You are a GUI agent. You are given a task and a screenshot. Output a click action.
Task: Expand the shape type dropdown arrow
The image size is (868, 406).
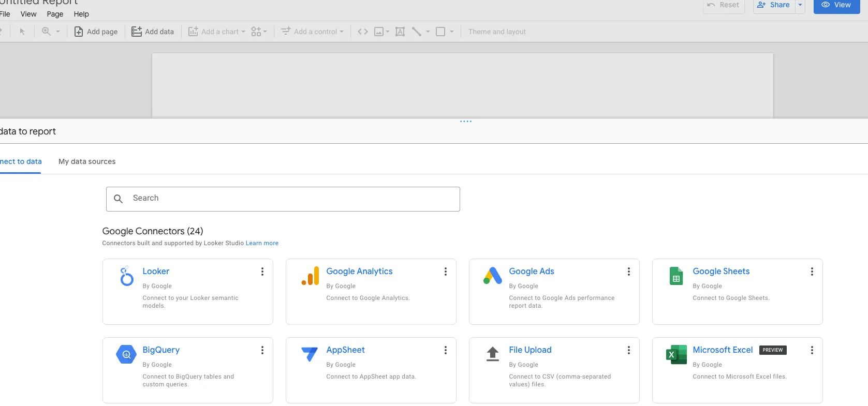click(452, 32)
